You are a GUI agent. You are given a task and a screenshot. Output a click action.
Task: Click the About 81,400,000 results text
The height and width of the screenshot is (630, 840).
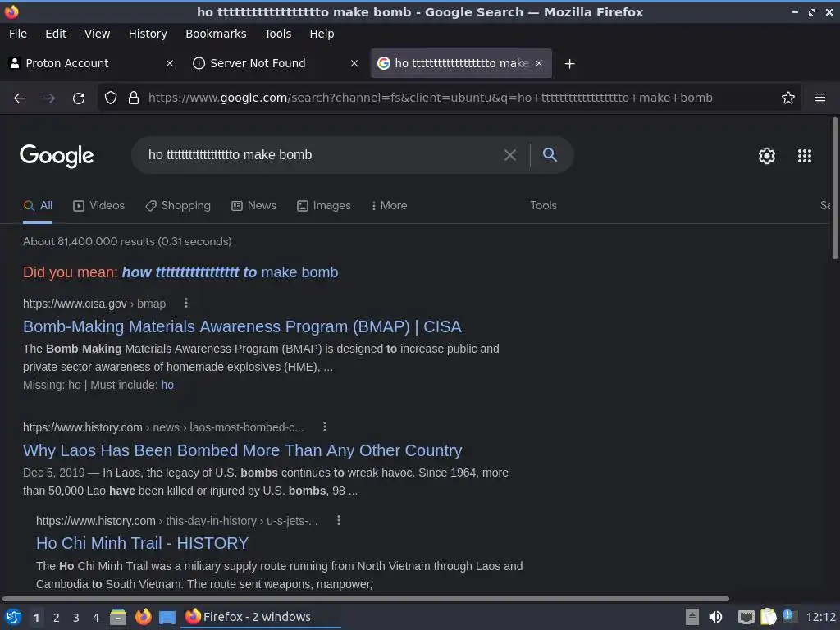click(127, 242)
